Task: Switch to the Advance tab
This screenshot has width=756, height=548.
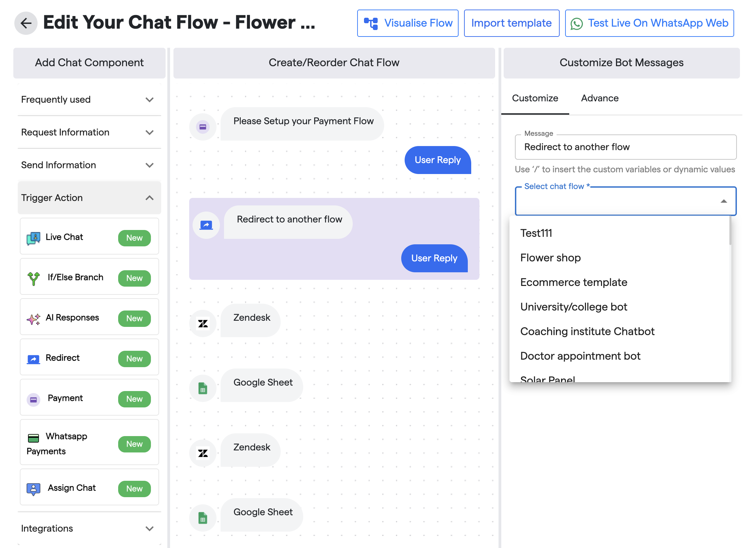Action: tap(600, 98)
